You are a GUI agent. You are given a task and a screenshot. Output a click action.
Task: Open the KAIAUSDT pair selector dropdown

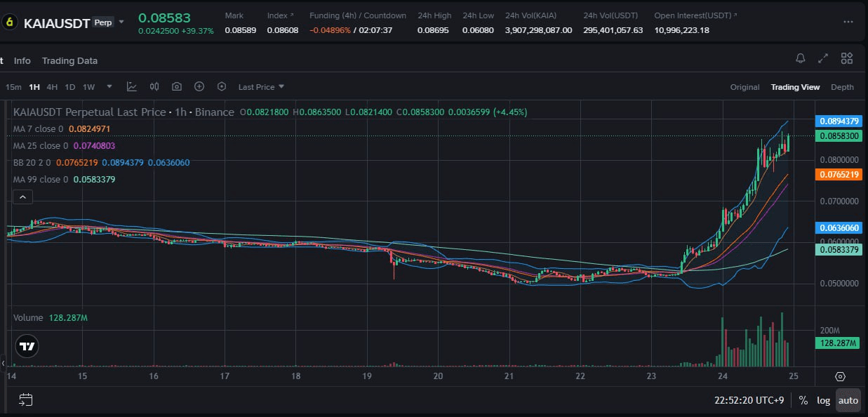coord(121,22)
